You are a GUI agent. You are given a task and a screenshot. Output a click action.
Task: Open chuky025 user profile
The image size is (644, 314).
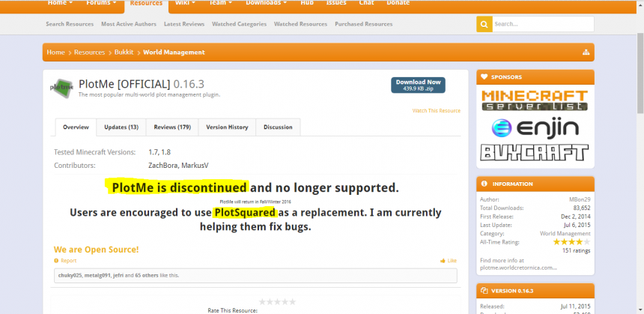70,275
